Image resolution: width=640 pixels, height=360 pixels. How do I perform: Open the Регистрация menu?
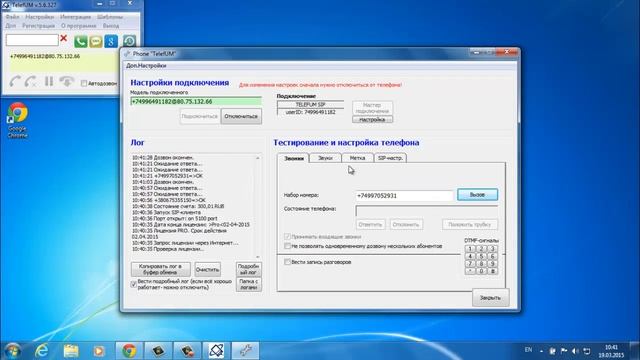pos(38,26)
